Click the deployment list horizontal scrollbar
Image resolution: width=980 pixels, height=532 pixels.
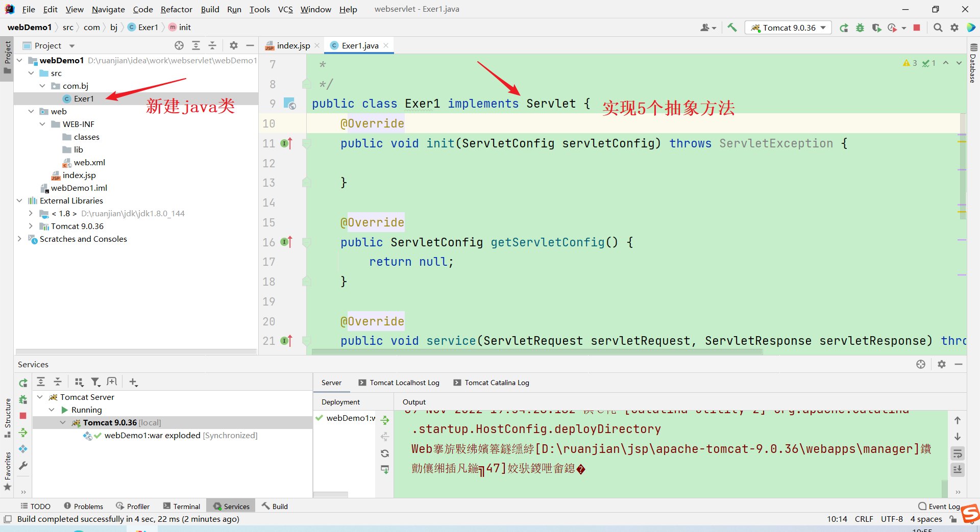pos(331,494)
